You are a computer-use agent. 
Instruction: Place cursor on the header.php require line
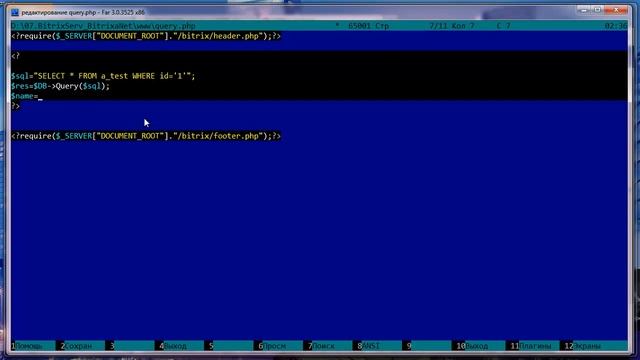tap(146, 36)
